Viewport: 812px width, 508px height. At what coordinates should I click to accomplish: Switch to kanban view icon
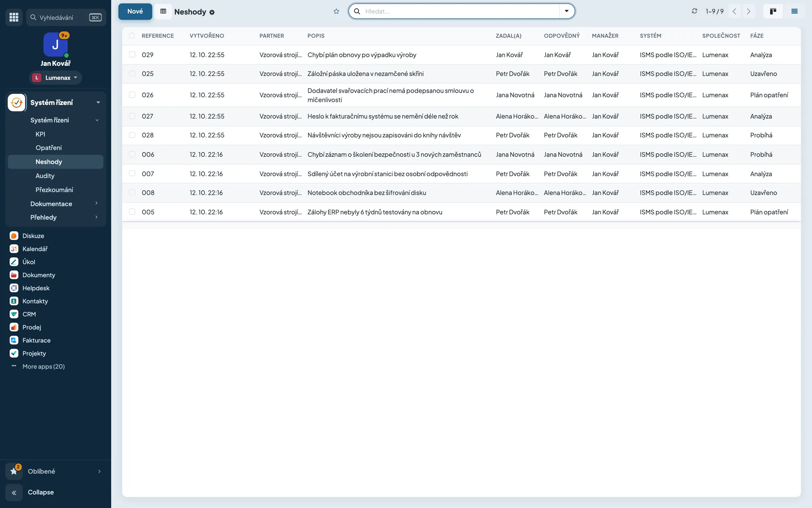(x=773, y=11)
